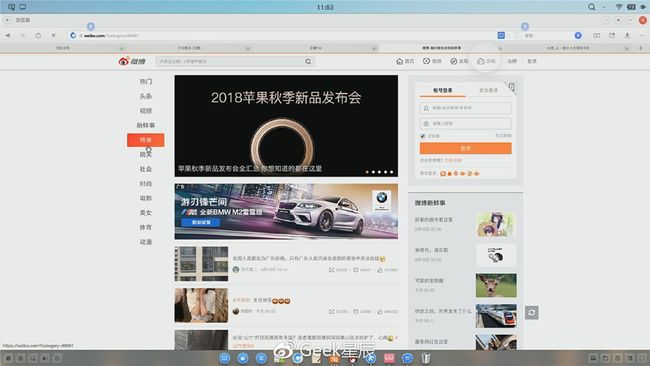
Task: Click the password input field
Action: pyautogui.click(x=466, y=124)
